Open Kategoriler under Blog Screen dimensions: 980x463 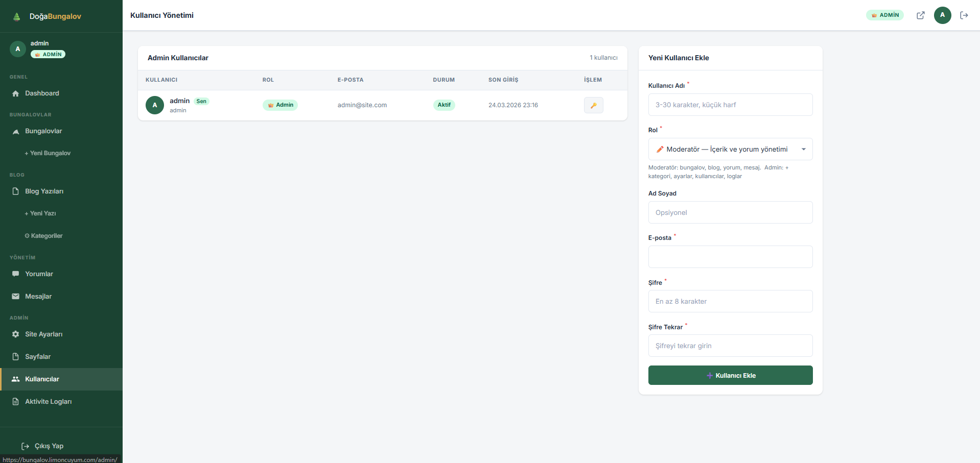pyautogui.click(x=44, y=236)
